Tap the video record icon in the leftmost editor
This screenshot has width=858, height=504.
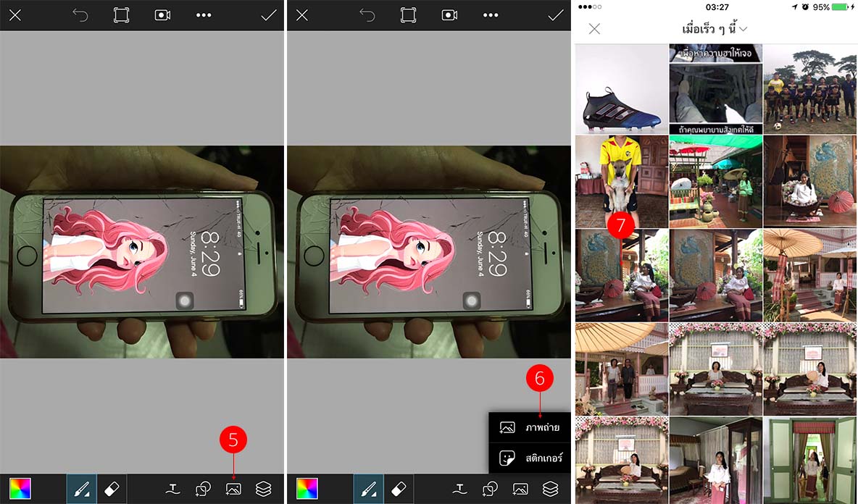(162, 15)
